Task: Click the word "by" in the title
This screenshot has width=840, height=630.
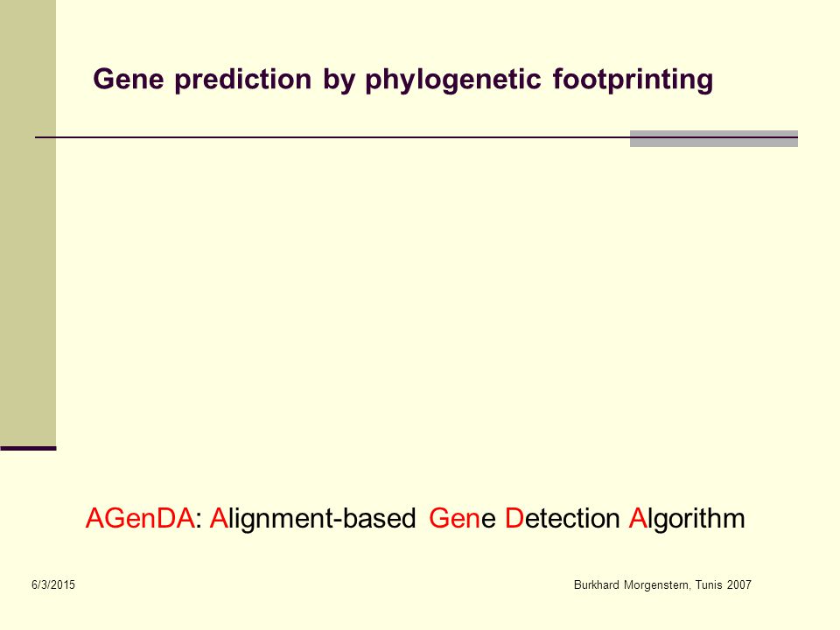Action: [339, 80]
